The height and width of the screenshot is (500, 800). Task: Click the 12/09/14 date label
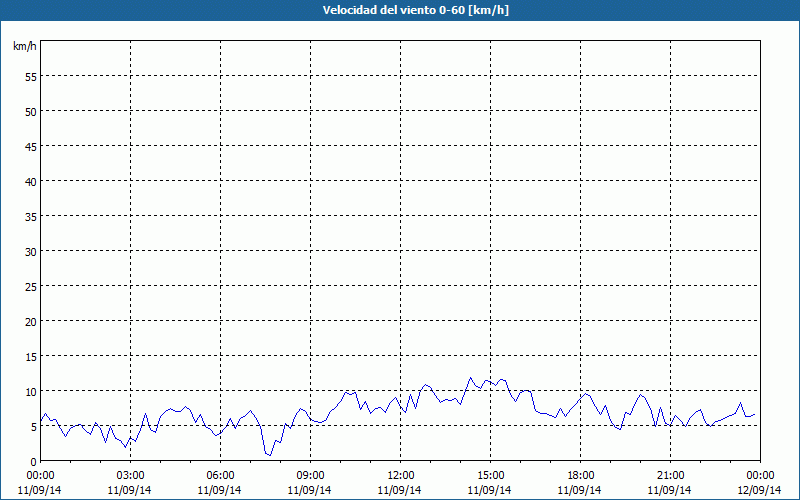[760, 490]
